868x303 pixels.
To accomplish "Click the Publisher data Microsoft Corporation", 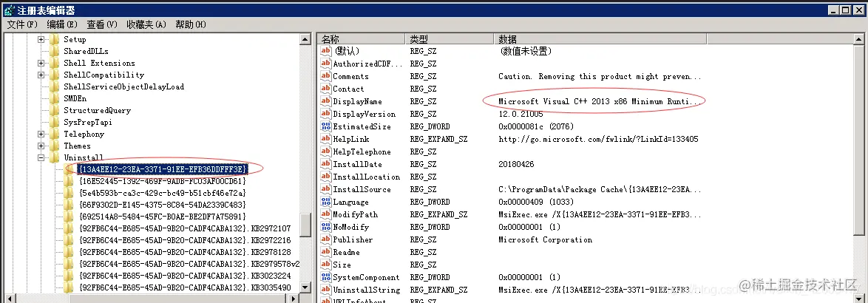I will (x=545, y=239).
